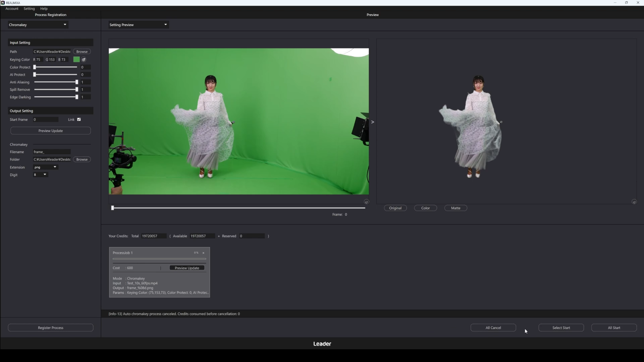Click the 'Cost : 600' text

(123, 268)
